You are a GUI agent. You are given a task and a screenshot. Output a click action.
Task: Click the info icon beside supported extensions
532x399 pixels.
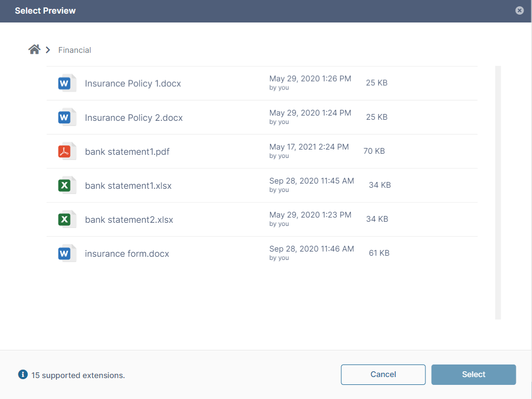[x=23, y=374]
